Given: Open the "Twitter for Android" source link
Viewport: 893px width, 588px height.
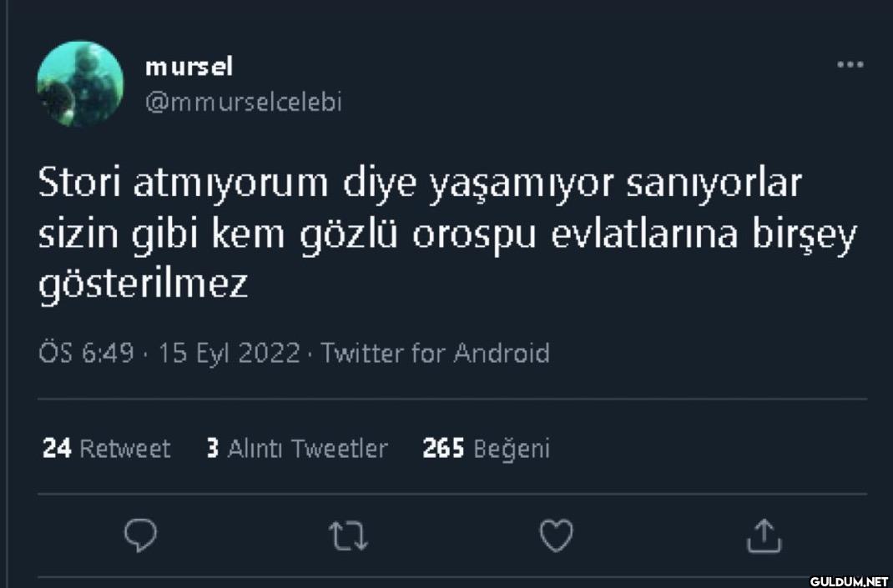Looking at the screenshot, I should coord(435,354).
